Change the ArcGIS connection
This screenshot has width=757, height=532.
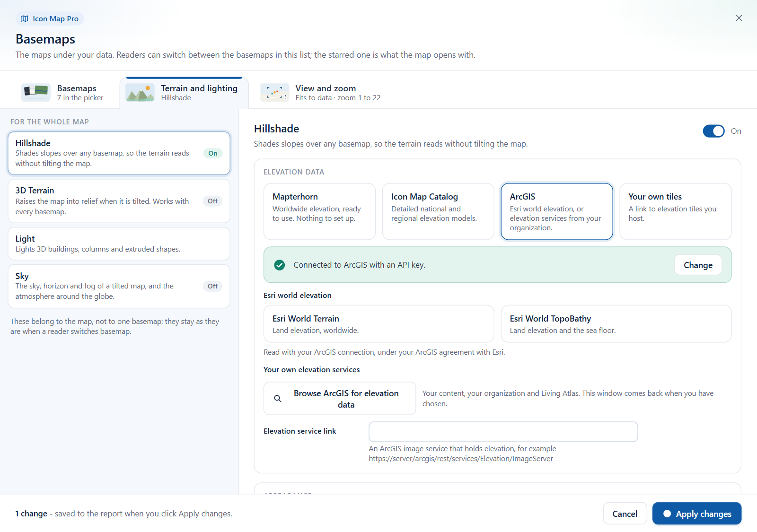click(x=698, y=265)
